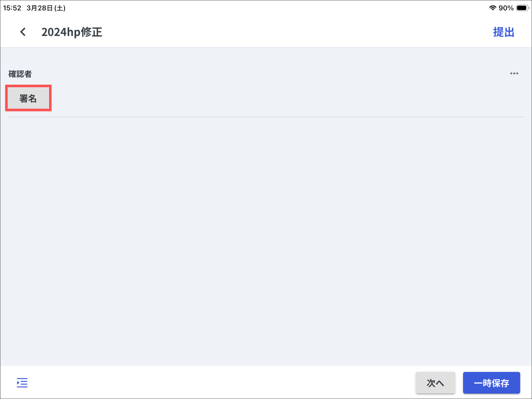This screenshot has height=399, width=532.
Task: Tap the 署名 signature button
Action: pos(28,98)
